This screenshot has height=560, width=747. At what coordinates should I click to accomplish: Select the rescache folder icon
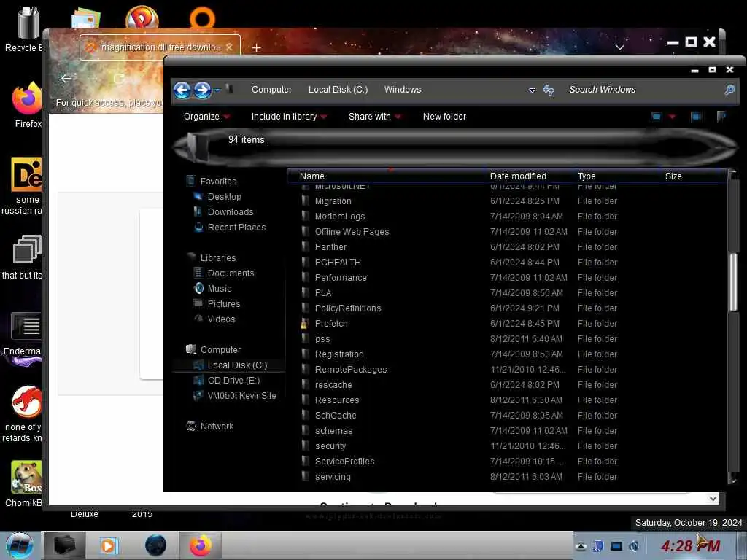click(306, 385)
